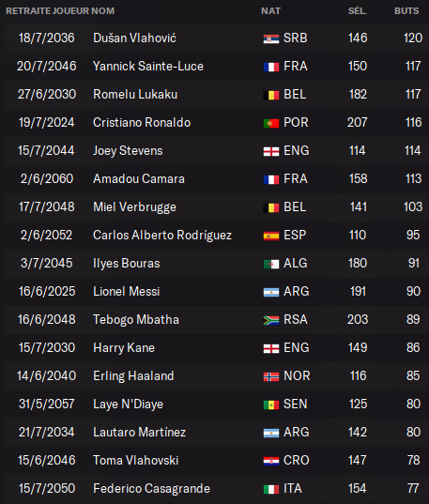Select Harry Kane's retirement date 15/7/2030
The image size is (429, 504).
coord(47,348)
